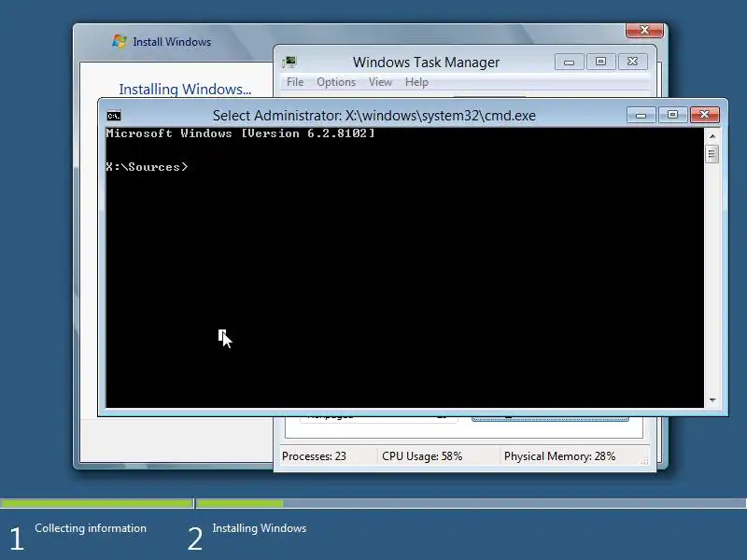Viewport: 747px width, 560px height.
Task: Click the command prompt scrollbar thumb
Action: (x=712, y=153)
